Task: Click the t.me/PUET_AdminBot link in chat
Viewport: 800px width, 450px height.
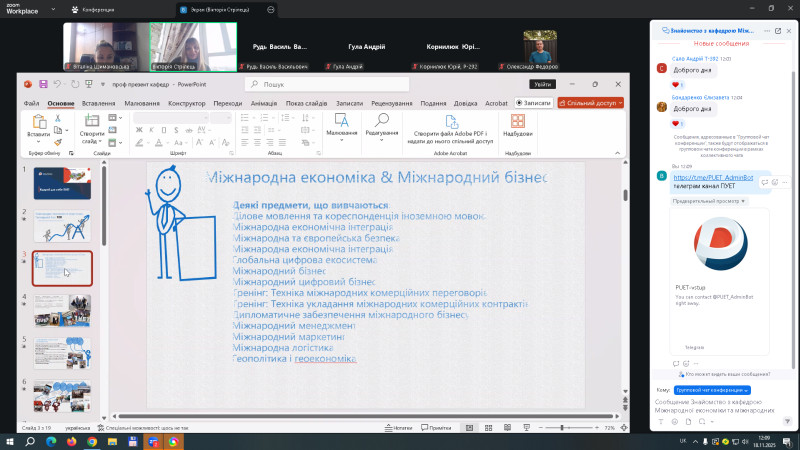Action: coord(713,177)
